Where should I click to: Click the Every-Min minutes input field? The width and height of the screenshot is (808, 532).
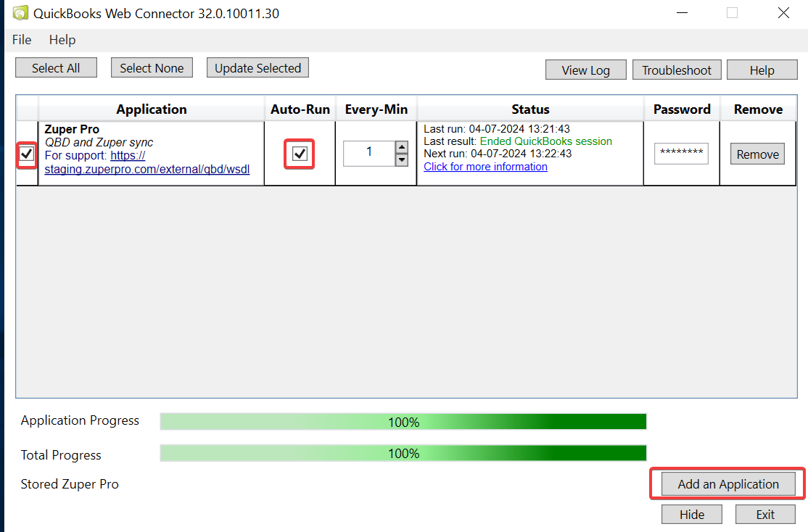tap(369, 154)
